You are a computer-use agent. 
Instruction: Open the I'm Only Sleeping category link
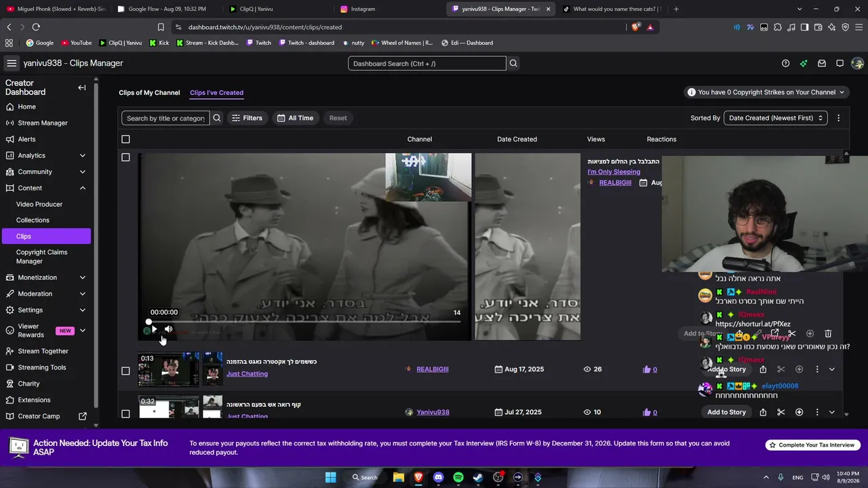tap(614, 171)
